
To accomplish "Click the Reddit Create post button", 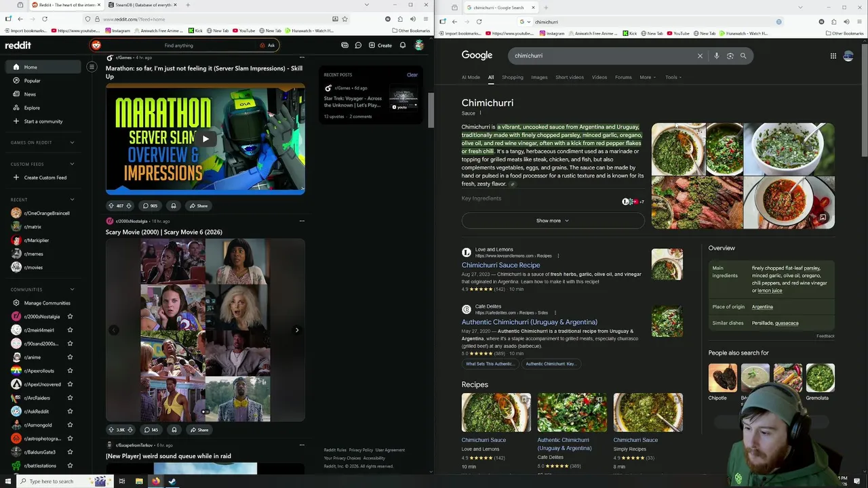I will click(x=380, y=45).
